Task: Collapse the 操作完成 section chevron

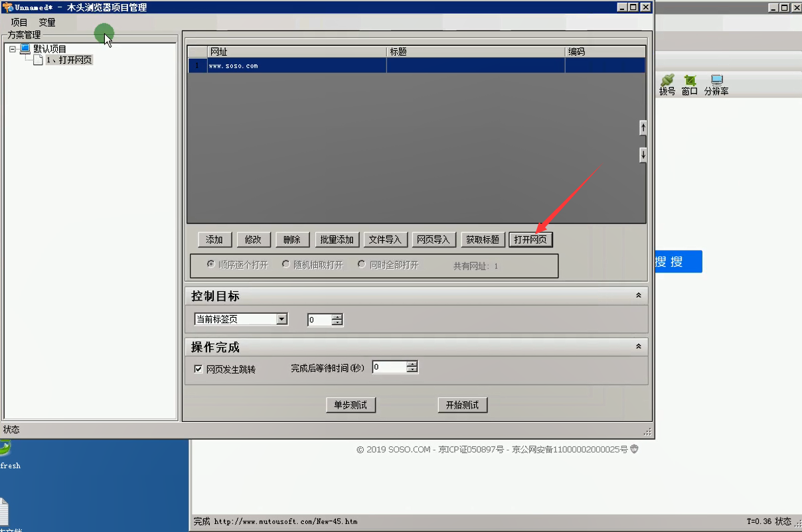Action: click(639, 346)
